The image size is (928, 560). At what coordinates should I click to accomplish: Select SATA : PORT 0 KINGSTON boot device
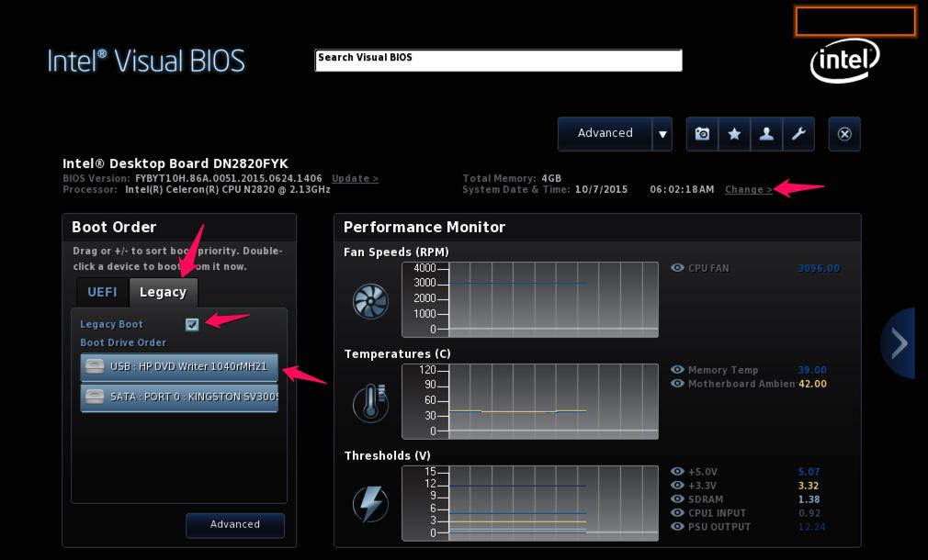click(x=179, y=397)
